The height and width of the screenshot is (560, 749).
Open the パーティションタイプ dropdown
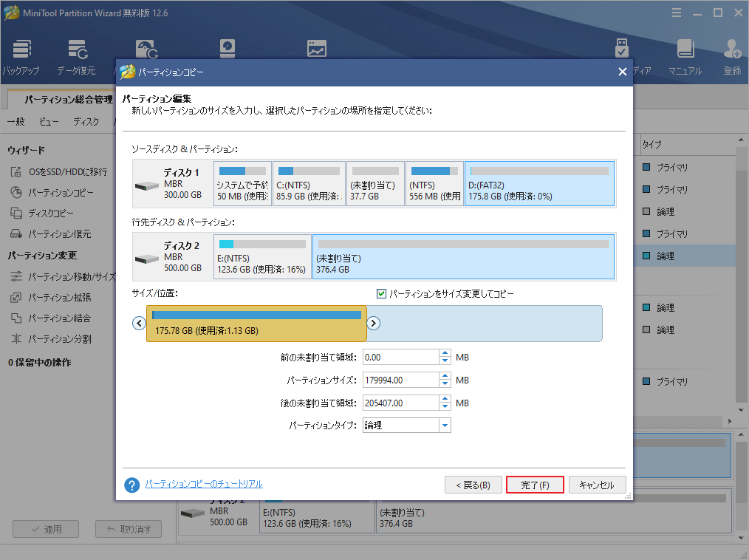point(444,425)
